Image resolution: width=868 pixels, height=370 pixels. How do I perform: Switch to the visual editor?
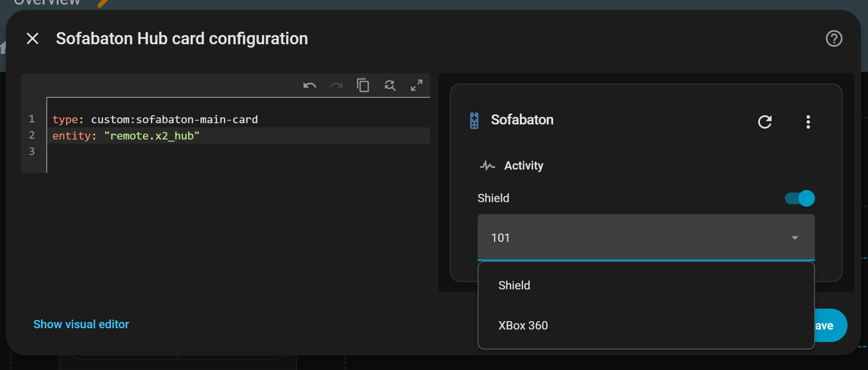[81, 324]
